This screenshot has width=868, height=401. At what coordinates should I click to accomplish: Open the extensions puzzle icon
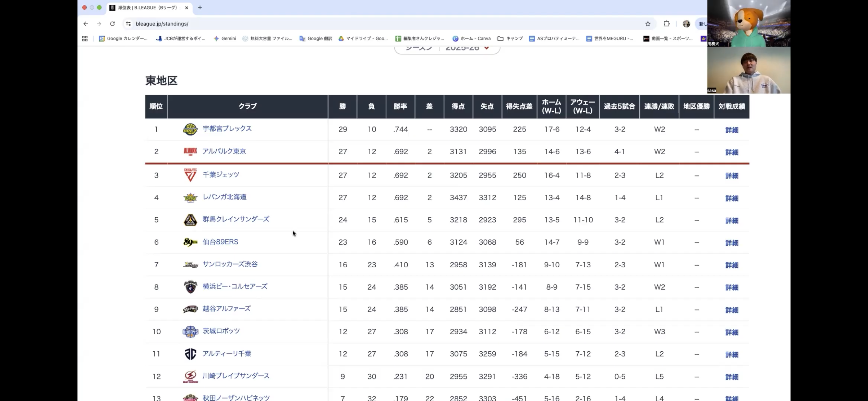(x=666, y=24)
